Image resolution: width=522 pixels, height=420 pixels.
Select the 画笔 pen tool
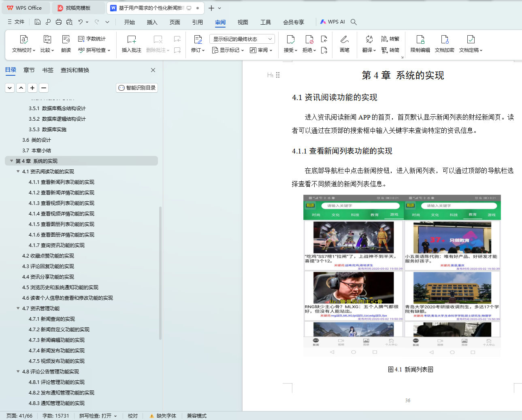coord(345,44)
